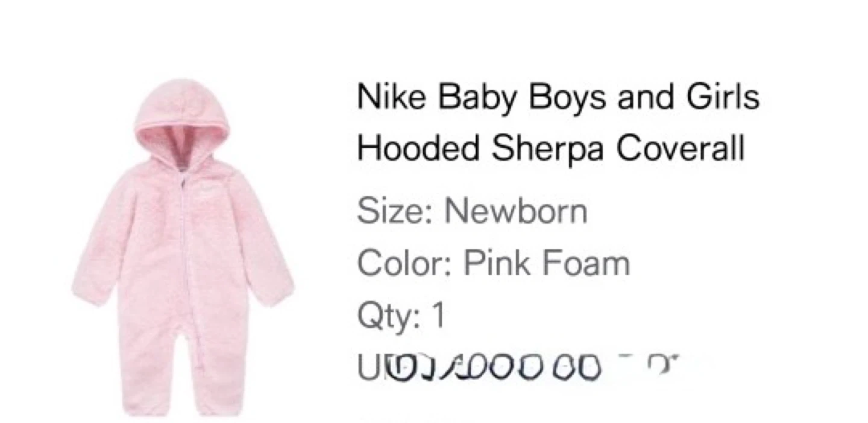Click the Hooded Sherpa Coverall title line
Viewport: 868px width, 423px height.
coord(551,148)
